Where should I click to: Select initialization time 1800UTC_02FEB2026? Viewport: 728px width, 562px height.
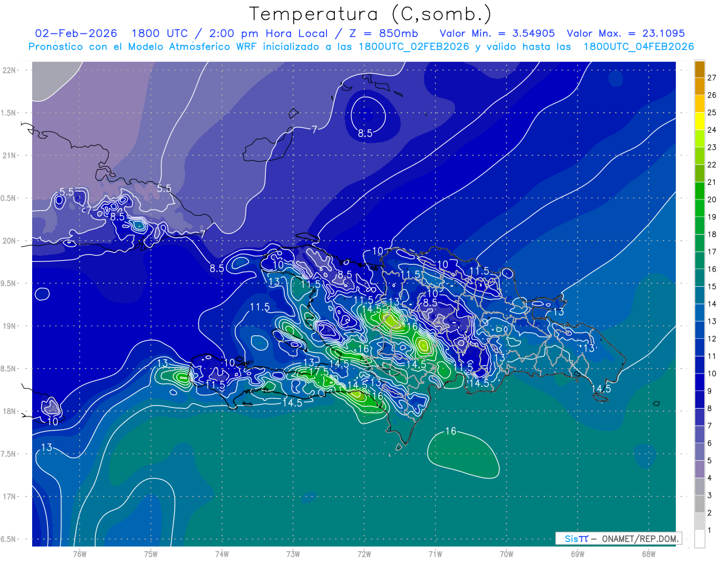pos(414,47)
